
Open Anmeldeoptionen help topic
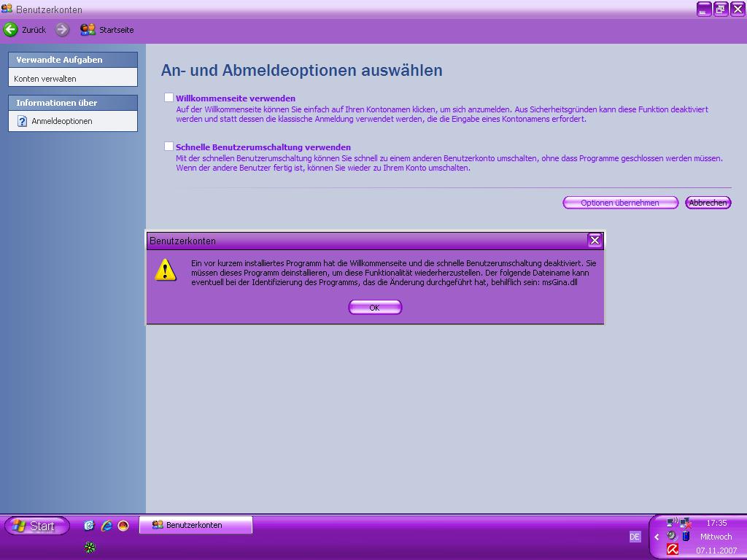click(62, 121)
